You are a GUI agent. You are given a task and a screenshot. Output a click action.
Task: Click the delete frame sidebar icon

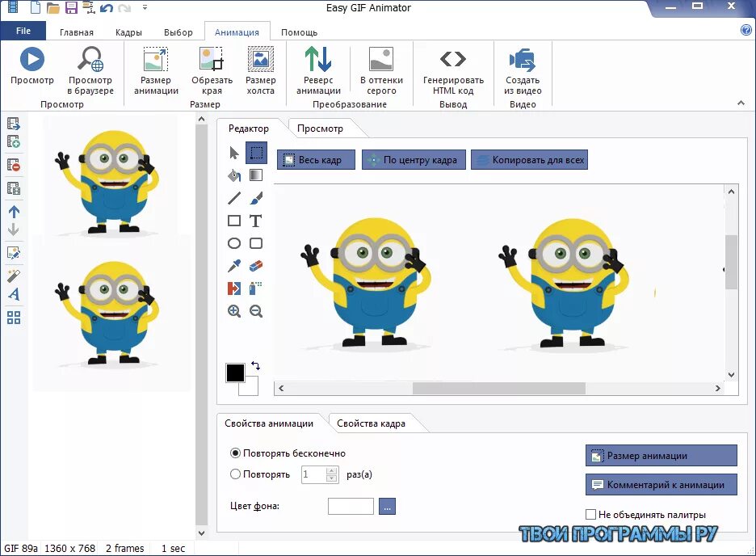tap(14, 165)
